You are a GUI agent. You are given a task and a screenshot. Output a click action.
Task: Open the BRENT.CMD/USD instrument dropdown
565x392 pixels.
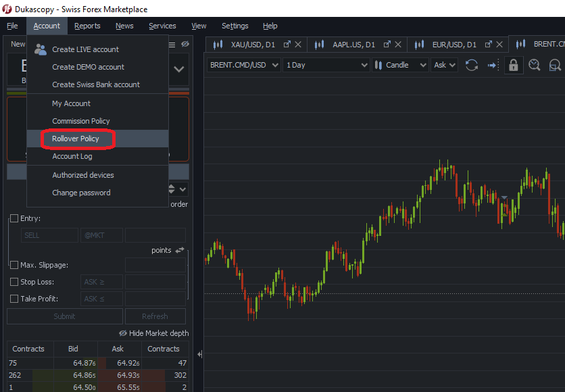pyautogui.click(x=243, y=65)
